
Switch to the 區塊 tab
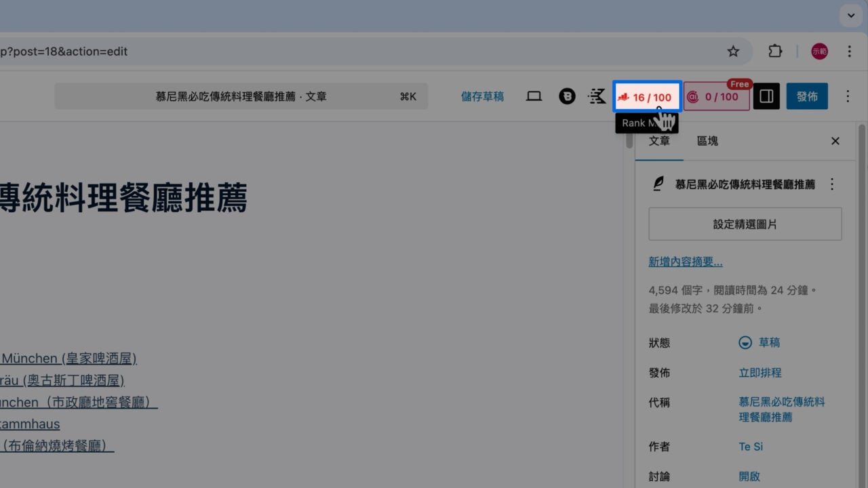[x=707, y=141]
